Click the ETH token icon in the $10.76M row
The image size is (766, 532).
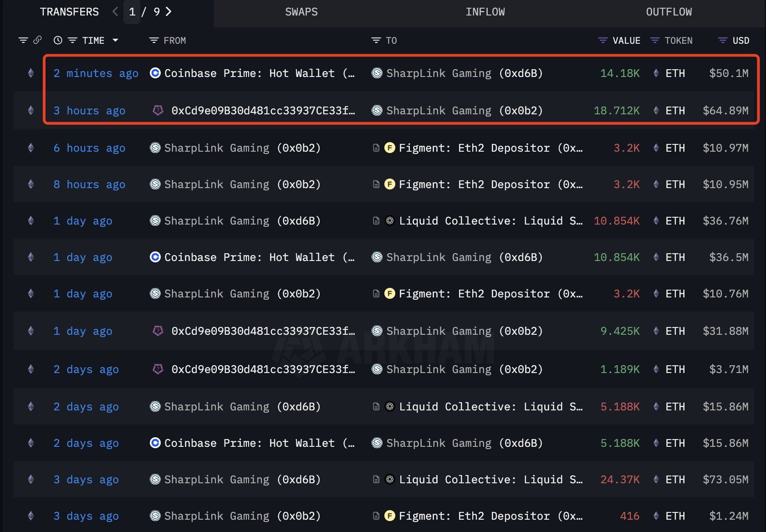point(656,293)
